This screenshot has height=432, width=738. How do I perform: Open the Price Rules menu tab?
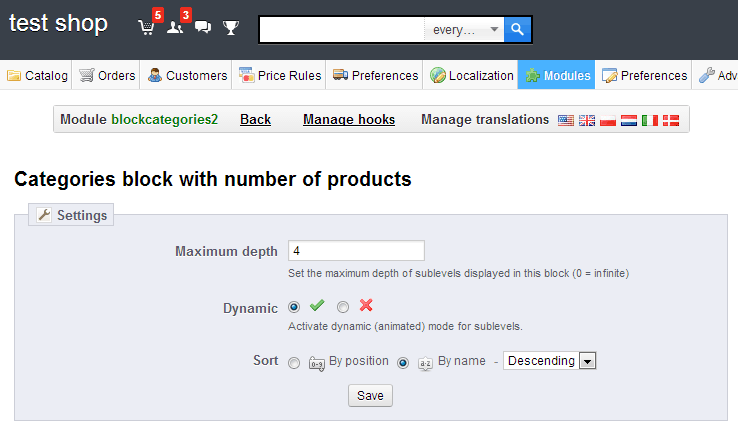pyautogui.click(x=280, y=75)
